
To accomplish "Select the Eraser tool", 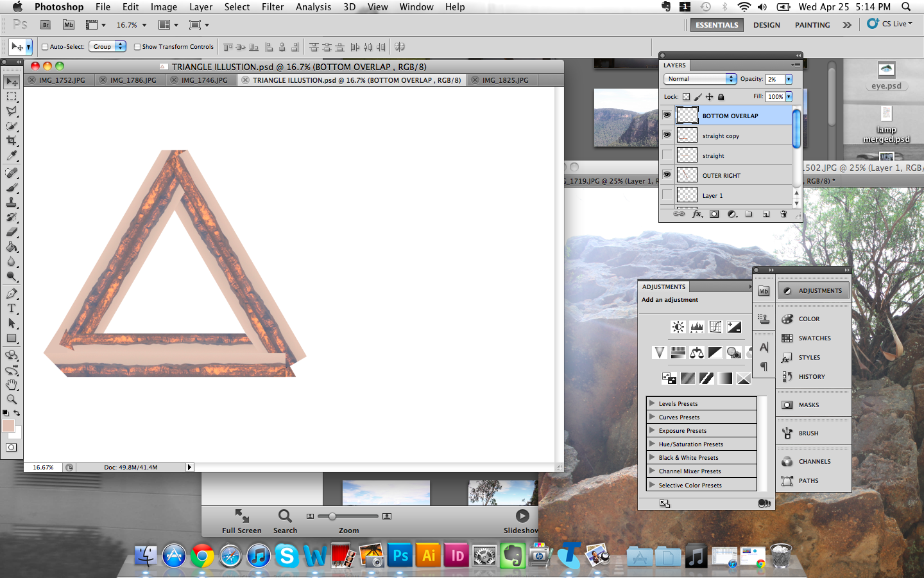I will click(x=12, y=232).
